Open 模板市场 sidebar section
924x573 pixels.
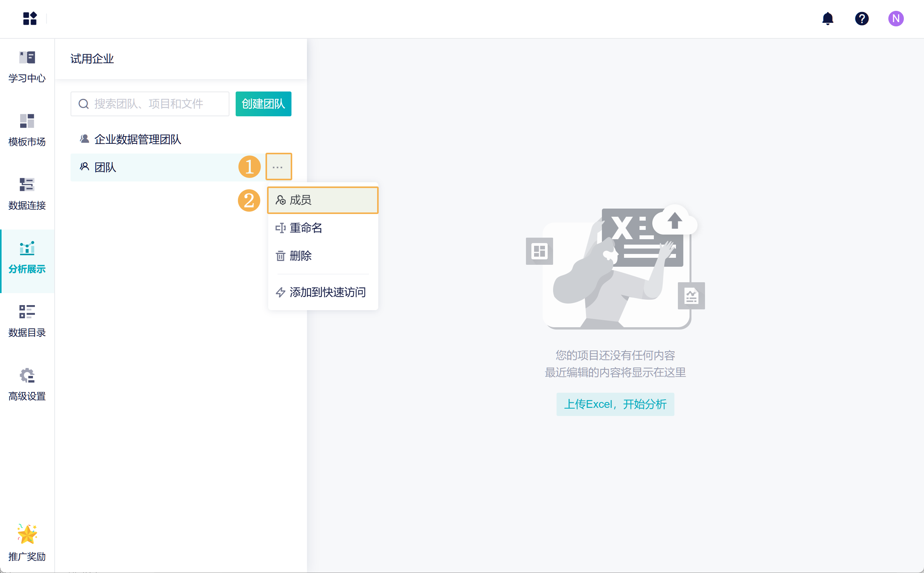pyautogui.click(x=27, y=130)
